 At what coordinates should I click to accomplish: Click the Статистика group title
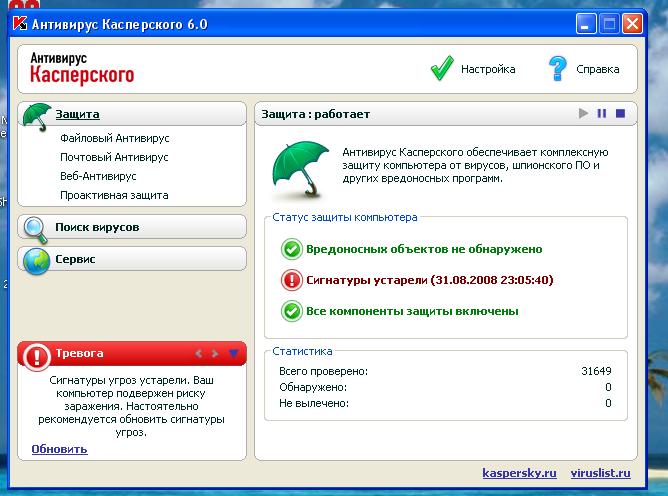point(302,351)
